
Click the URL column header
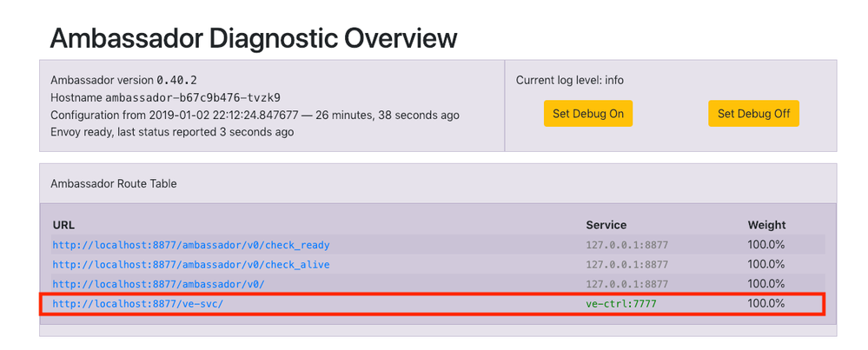point(63,225)
